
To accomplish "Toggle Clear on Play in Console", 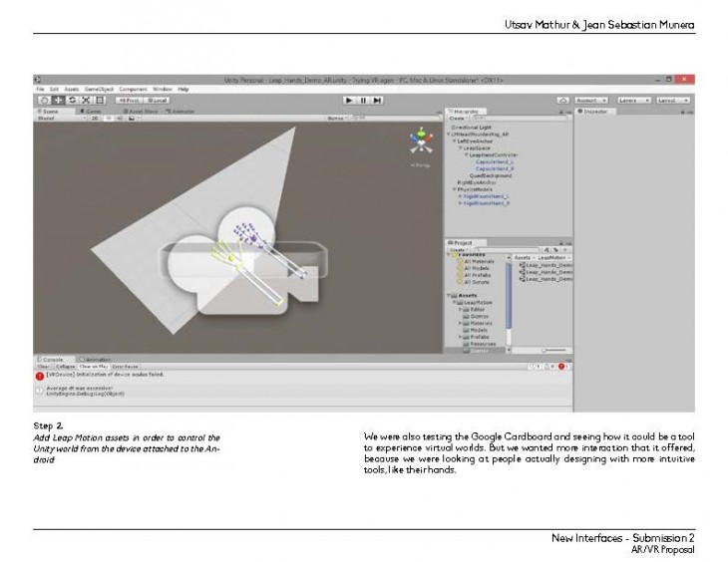I will (92, 366).
